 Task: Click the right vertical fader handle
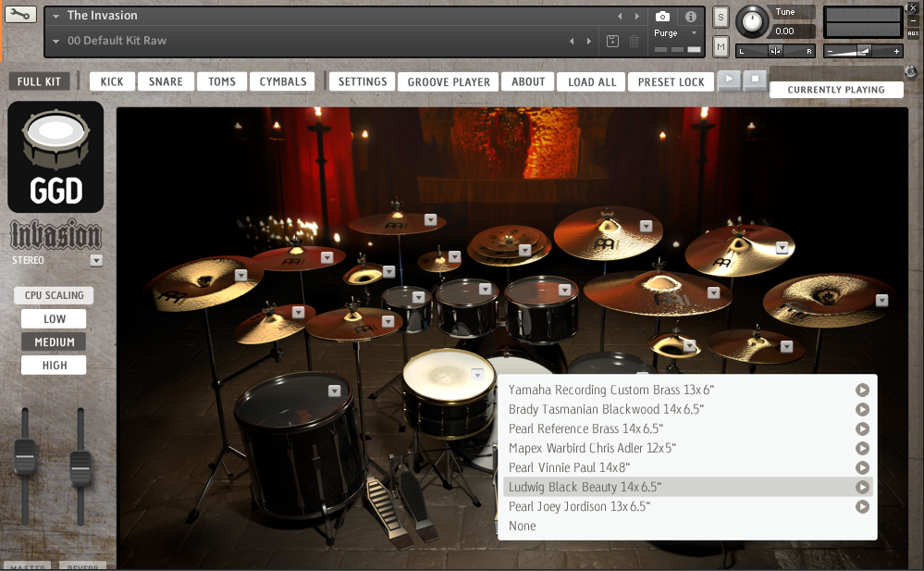80,467
